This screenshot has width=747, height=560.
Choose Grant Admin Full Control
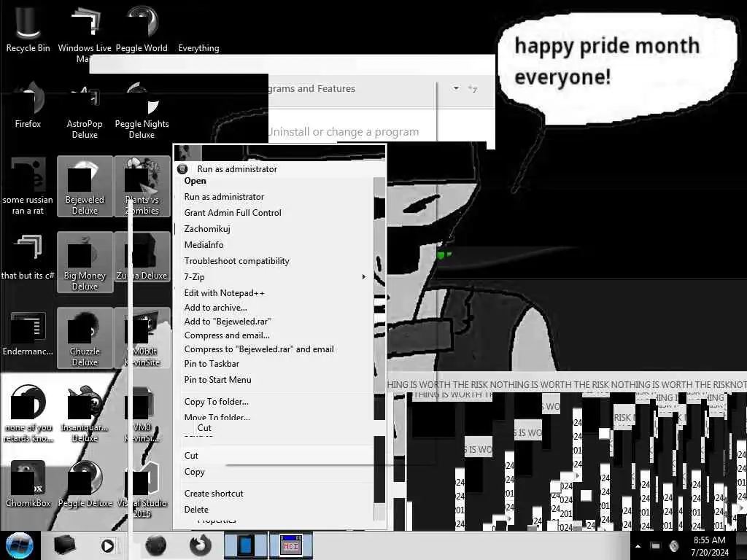[275, 213]
